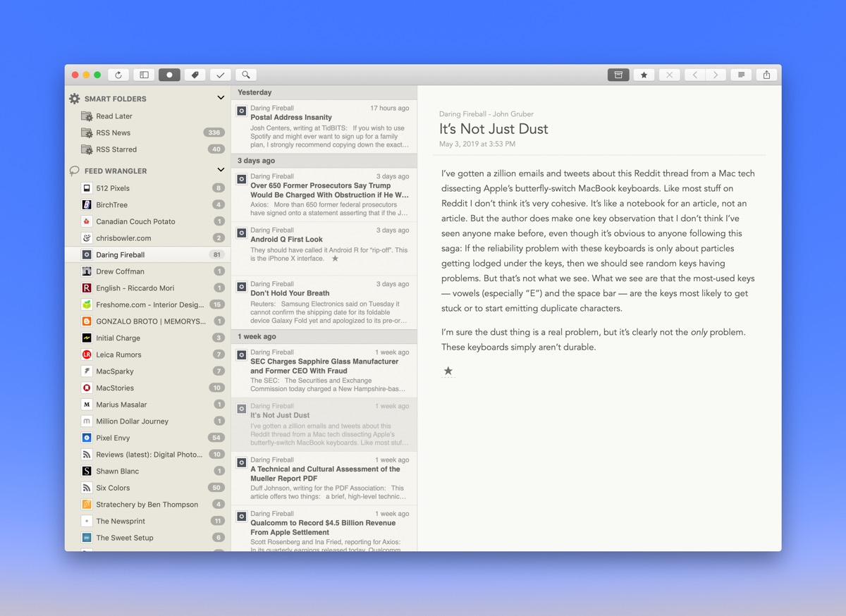Click the Daring Fireball - John Gruber byline
The width and height of the screenshot is (846, 616).
486,113
